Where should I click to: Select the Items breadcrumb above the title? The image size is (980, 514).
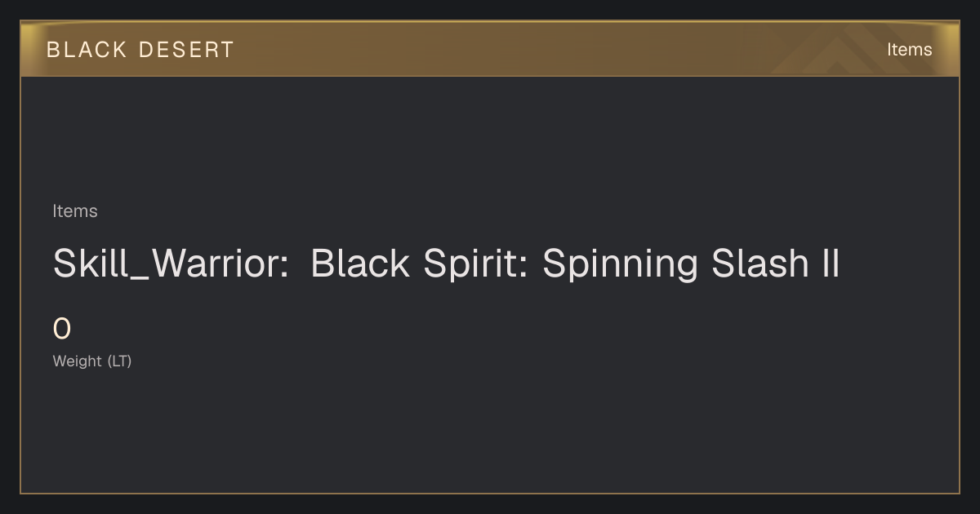click(75, 211)
